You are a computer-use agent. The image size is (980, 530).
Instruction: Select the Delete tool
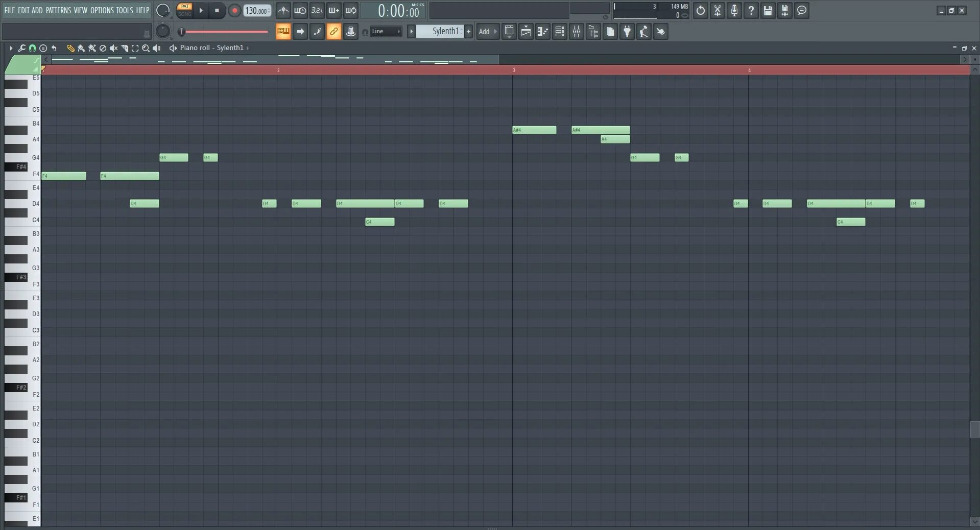coord(103,48)
